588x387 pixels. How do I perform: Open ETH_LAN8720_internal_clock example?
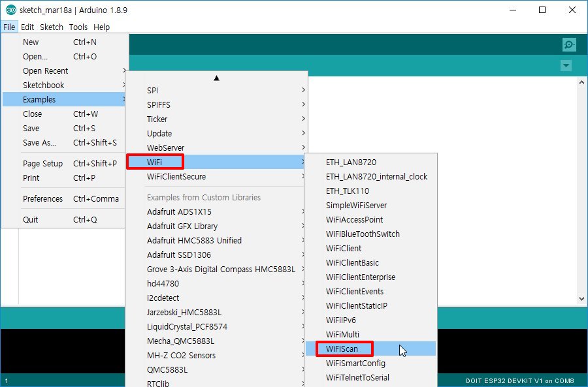click(x=370, y=176)
